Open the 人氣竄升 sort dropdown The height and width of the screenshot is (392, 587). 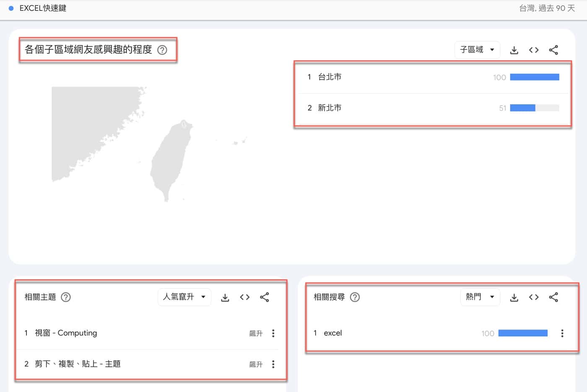[184, 297]
